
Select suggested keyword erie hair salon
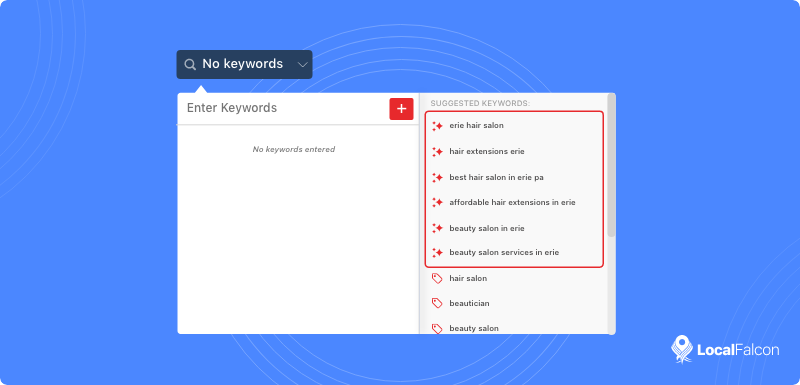coord(476,125)
